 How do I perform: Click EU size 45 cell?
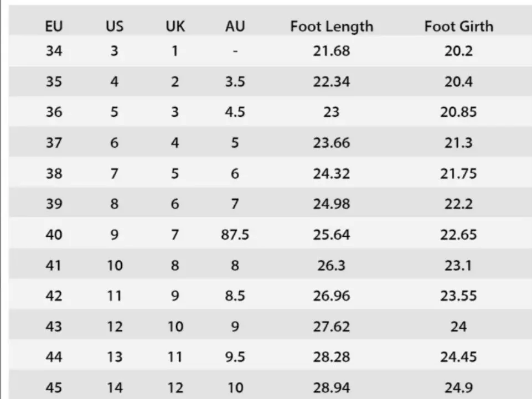click(x=54, y=387)
